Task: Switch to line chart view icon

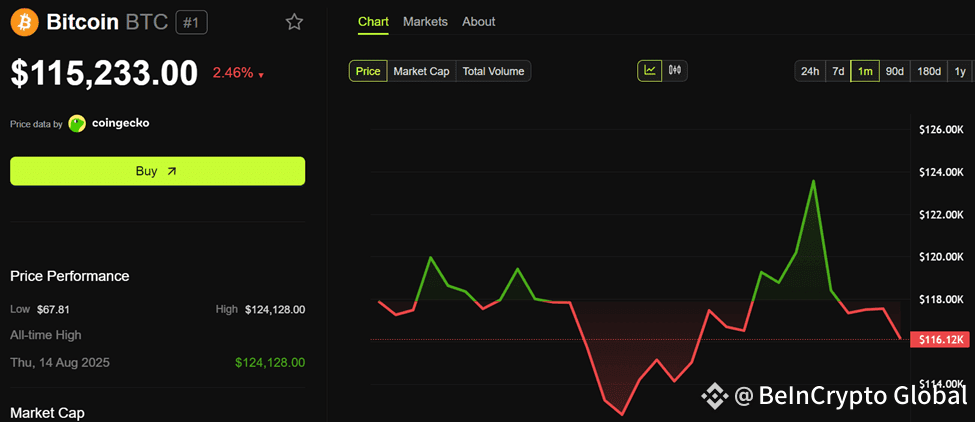Action: coord(650,71)
